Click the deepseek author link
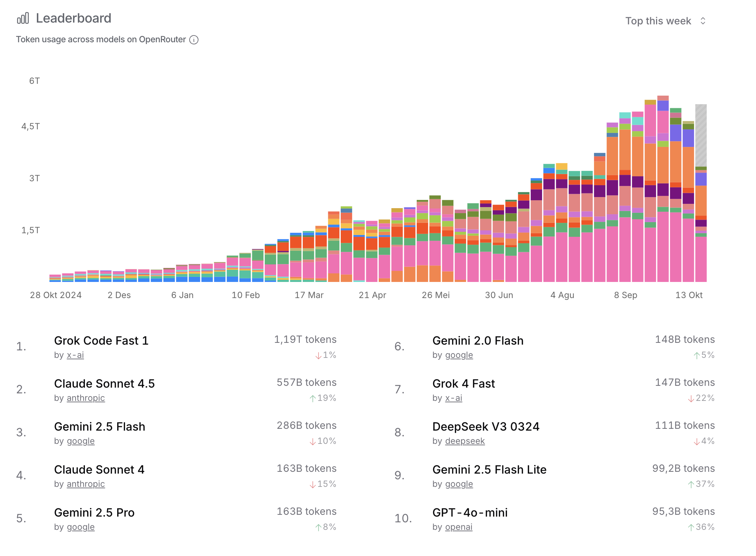 [x=465, y=441]
